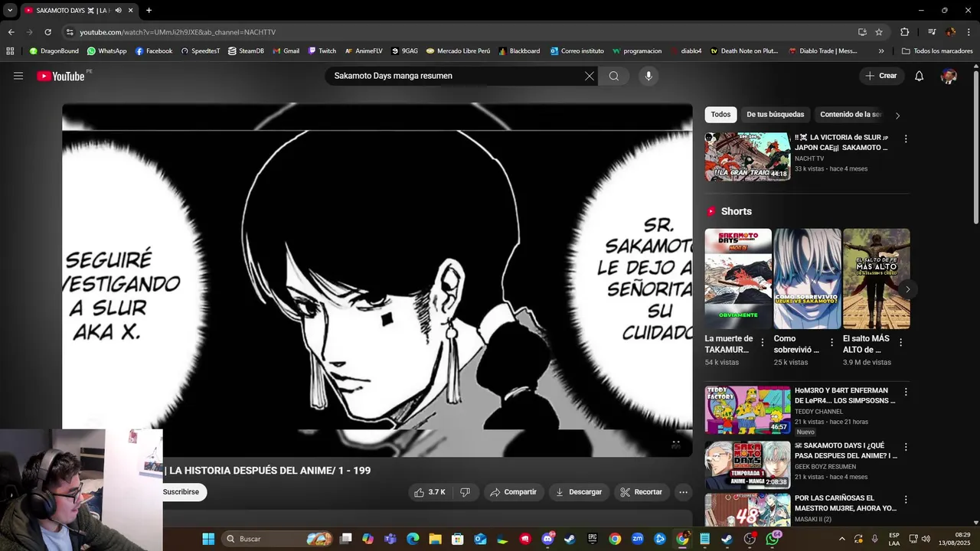Screen dimensions: 980x551
Task: Show next Shorts with carousel arrow
Action: pos(907,289)
